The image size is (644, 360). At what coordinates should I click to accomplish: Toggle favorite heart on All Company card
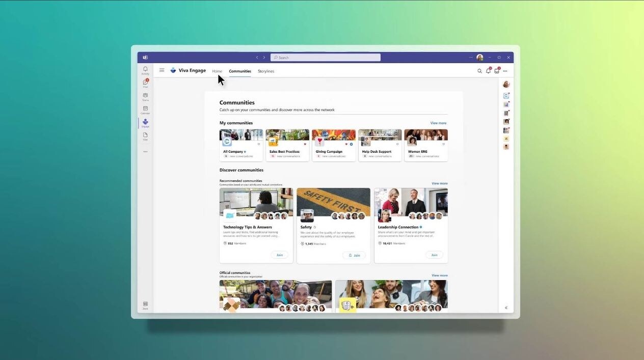click(259, 144)
